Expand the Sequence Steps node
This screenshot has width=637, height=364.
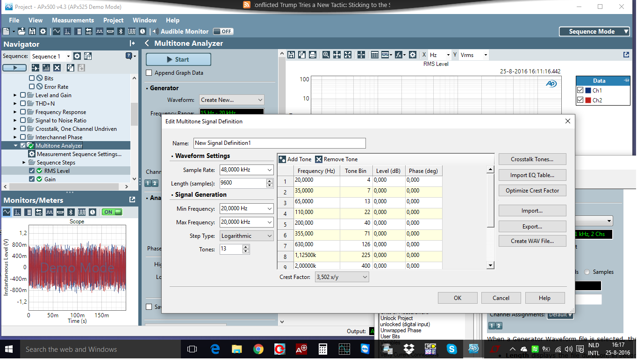pos(25,163)
